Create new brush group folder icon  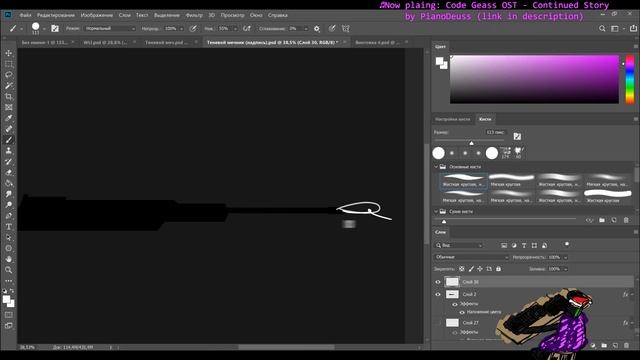tap(602, 220)
